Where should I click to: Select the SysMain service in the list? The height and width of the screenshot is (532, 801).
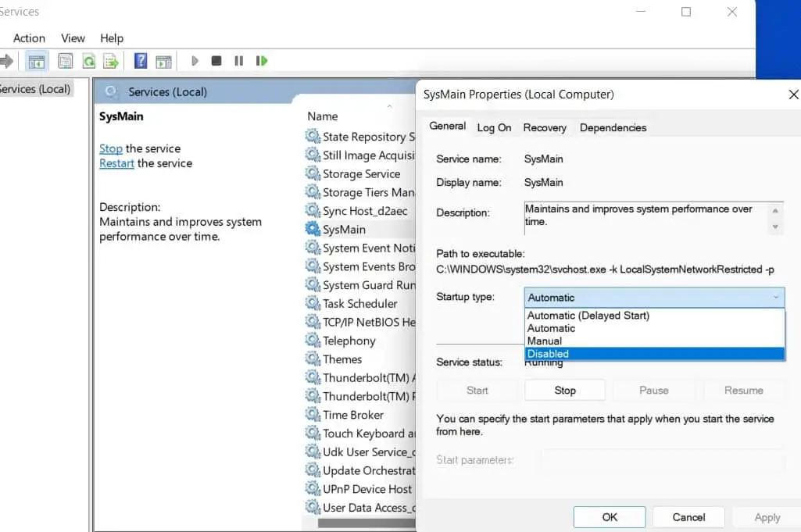344,230
